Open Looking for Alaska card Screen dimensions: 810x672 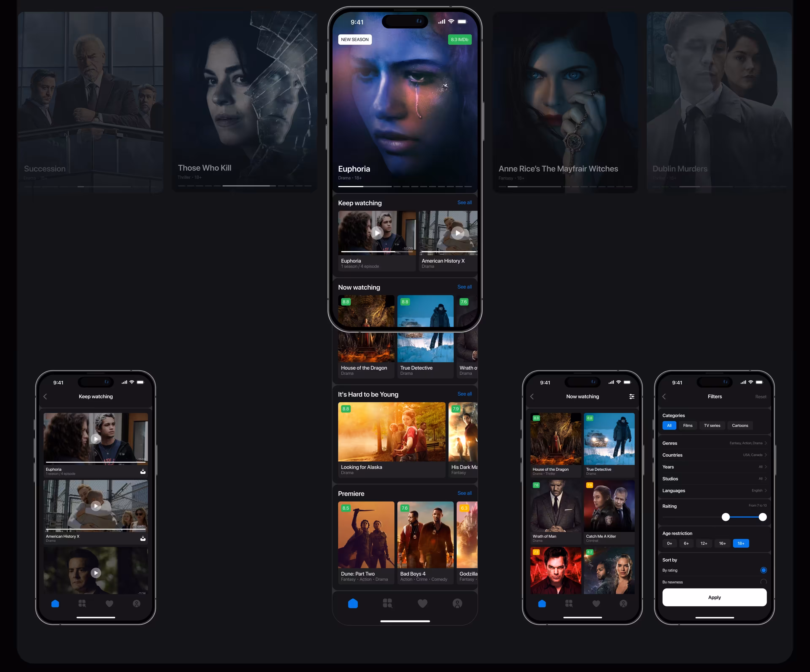point(391,440)
